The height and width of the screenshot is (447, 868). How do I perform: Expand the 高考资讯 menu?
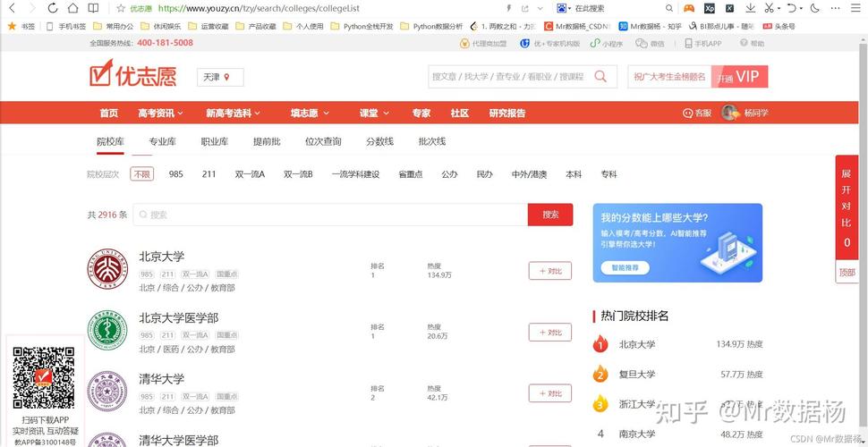pyautogui.click(x=160, y=113)
